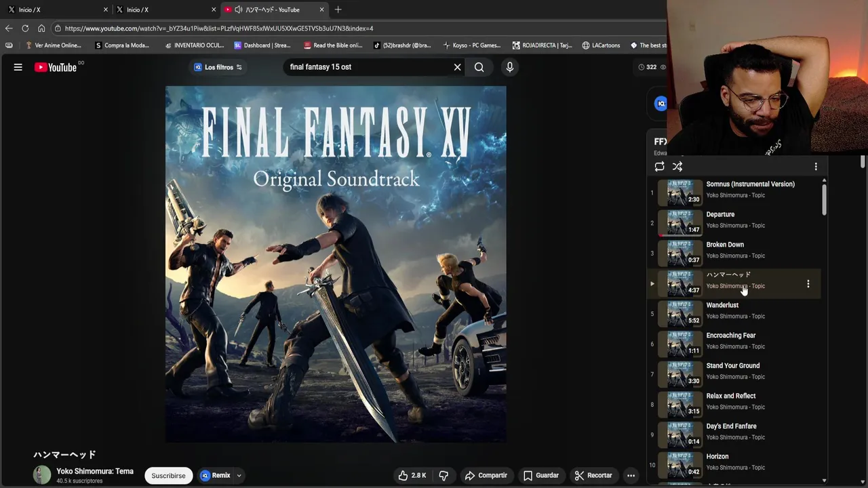Screen dimensions: 868x488
Task: Open playlist panel three-dot menu
Action: [816, 167]
